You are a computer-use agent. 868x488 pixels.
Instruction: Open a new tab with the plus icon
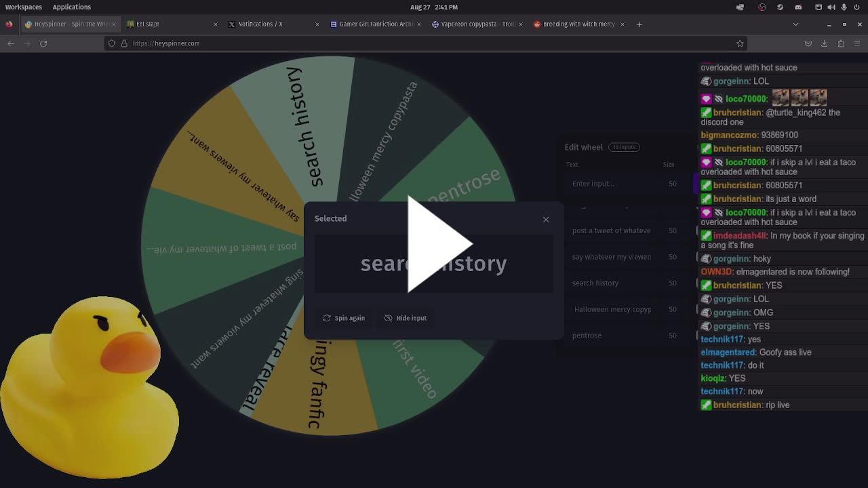pyautogui.click(x=639, y=24)
